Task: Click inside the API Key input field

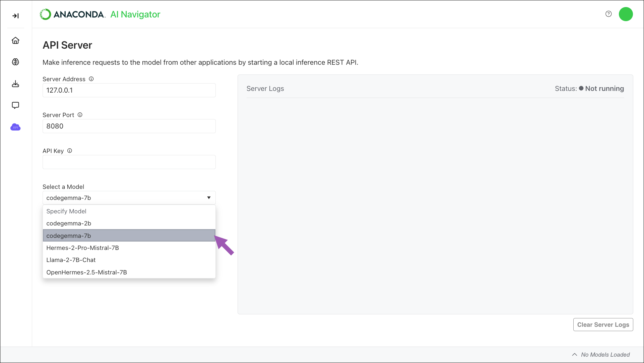Action: (x=129, y=162)
